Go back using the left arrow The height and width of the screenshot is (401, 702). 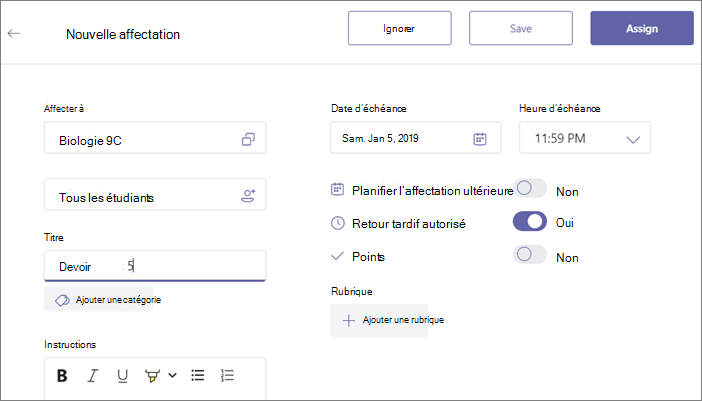(14, 33)
